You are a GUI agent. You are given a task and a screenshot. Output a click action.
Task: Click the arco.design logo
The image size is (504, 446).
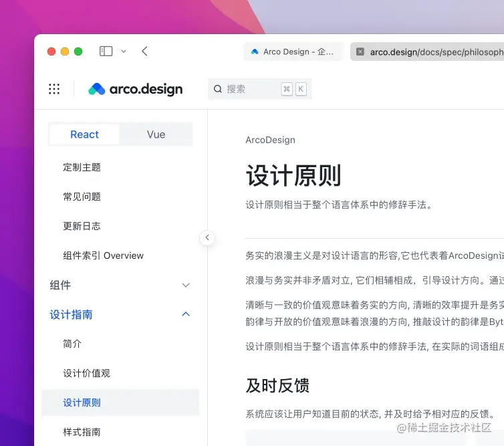135,89
